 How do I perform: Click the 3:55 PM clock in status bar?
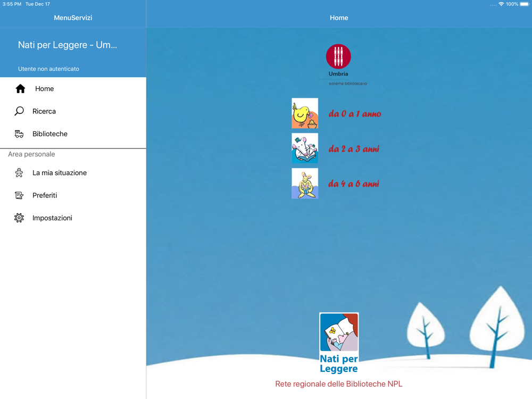pyautogui.click(x=12, y=4)
